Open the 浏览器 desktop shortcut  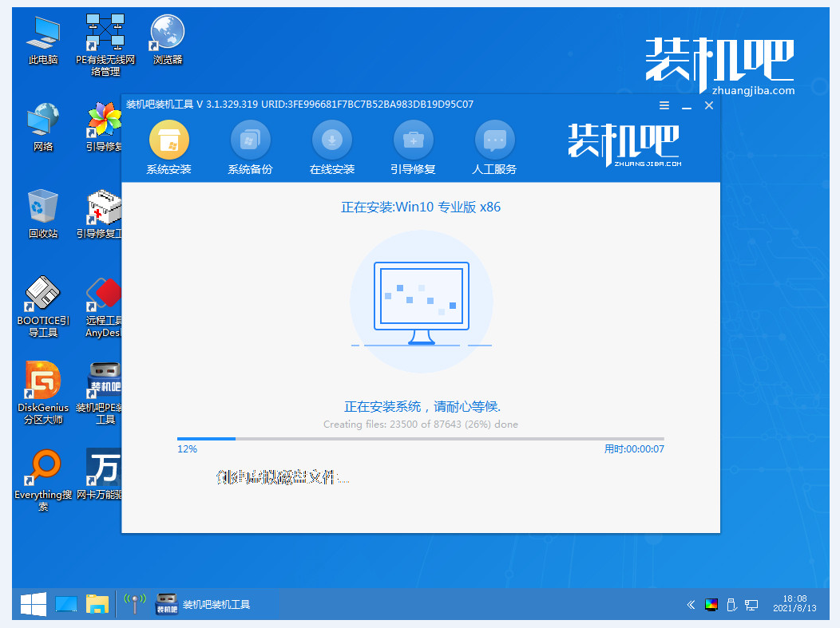point(168,34)
